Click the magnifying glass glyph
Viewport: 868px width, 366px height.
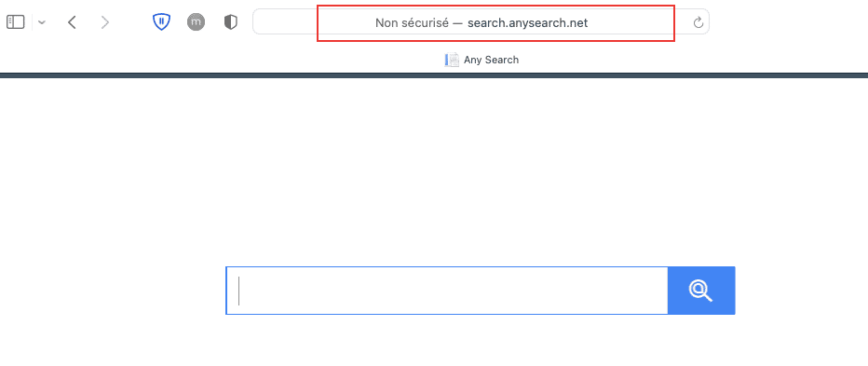click(700, 291)
